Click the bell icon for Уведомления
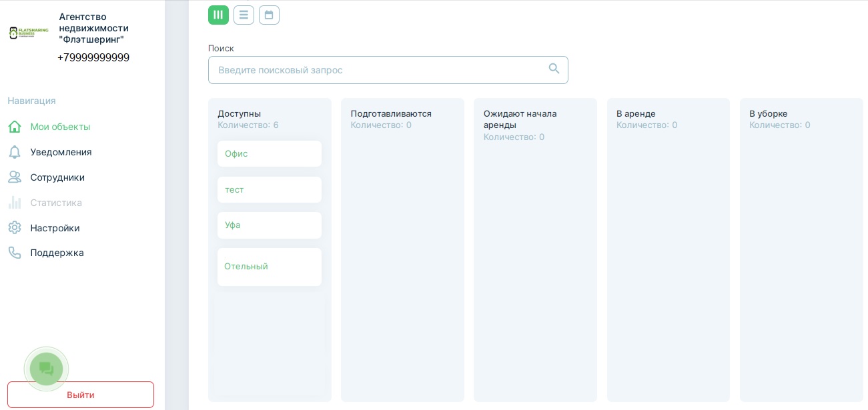 coord(15,152)
